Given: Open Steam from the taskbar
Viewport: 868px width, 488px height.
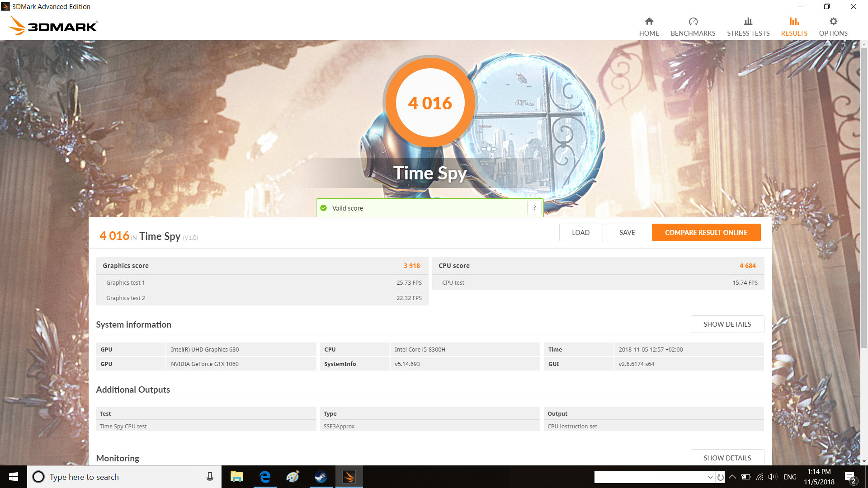Looking at the screenshot, I should (x=321, y=477).
